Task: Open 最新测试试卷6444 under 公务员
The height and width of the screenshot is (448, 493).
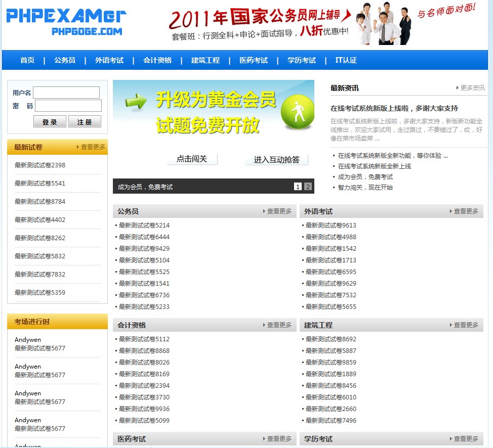Action: [x=144, y=237]
